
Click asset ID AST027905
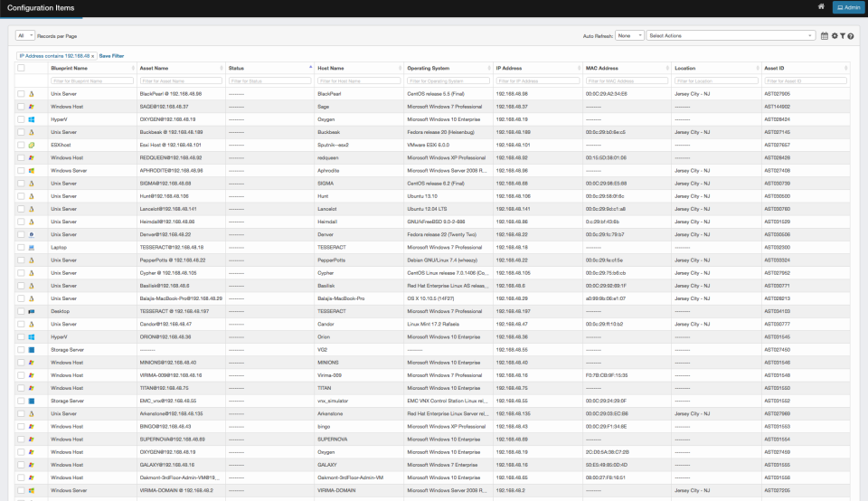(778, 94)
